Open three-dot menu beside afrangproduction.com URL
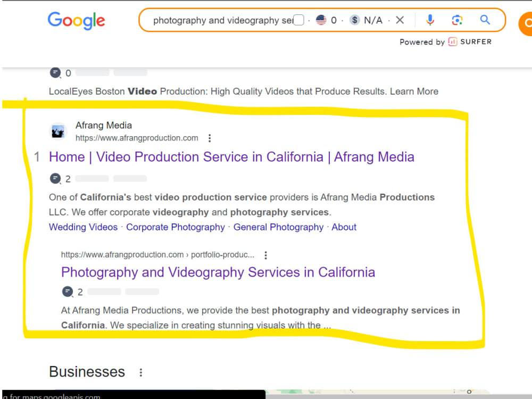 click(x=210, y=138)
